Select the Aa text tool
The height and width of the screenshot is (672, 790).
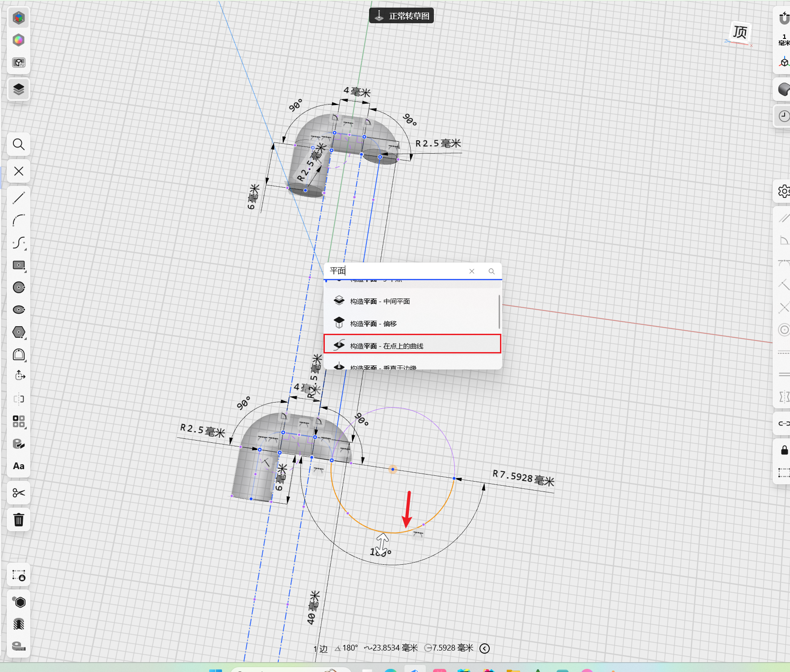(x=19, y=466)
